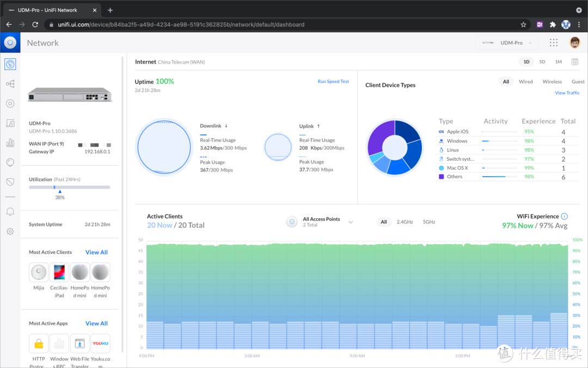Image resolution: width=588 pixels, height=368 pixels.
Task: Click the Switch syst... row in device types
Action: [x=509, y=159]
